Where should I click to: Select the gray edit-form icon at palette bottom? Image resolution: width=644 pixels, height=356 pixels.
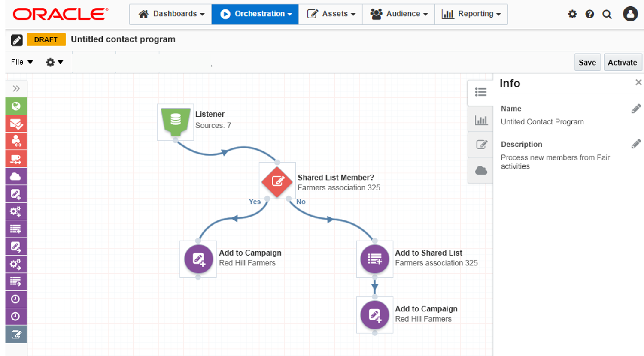(x=16, y=335)
